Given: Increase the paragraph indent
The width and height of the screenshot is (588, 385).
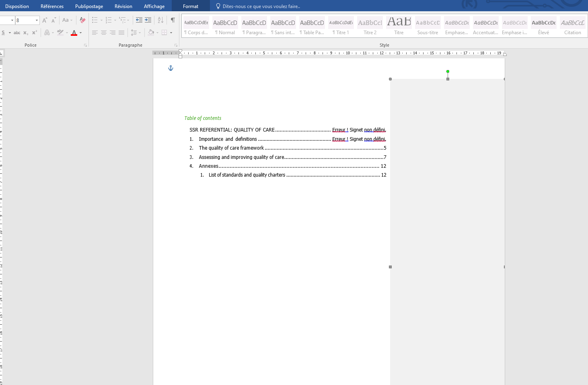Looking at the screenshot, I should [148, 20].
